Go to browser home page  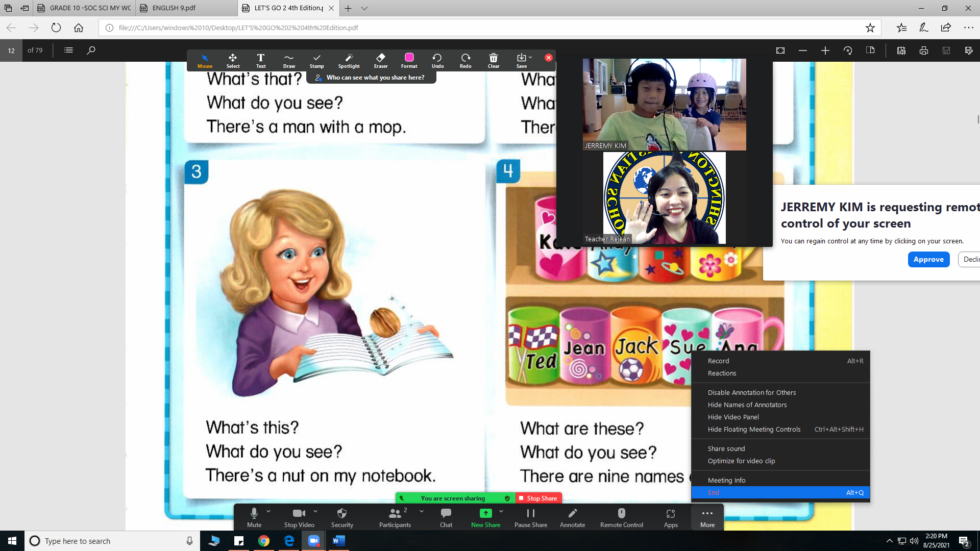pyautogui.click(x=79, y=28)
